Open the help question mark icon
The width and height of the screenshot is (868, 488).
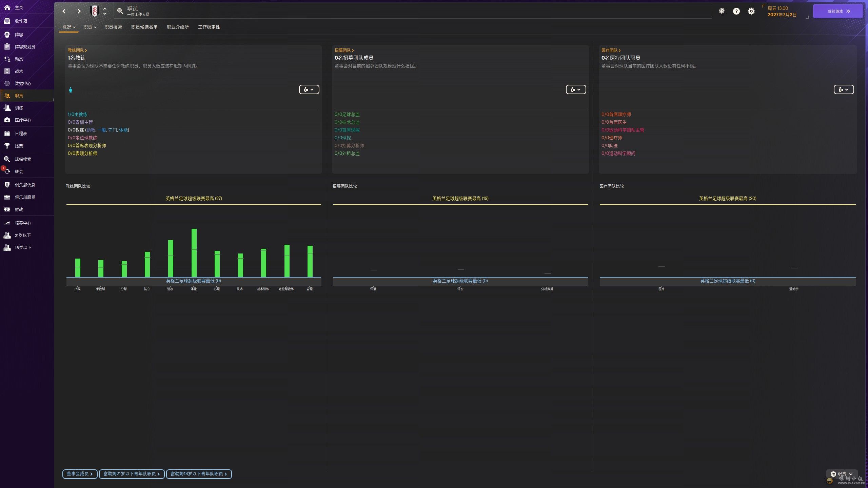736,11
